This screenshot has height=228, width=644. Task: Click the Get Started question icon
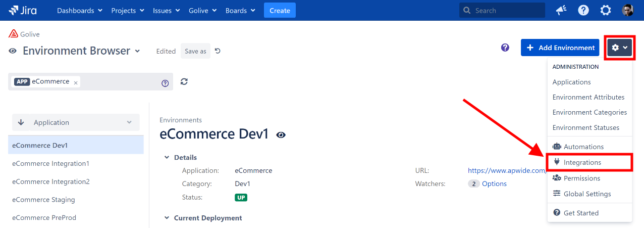[557, 213]
